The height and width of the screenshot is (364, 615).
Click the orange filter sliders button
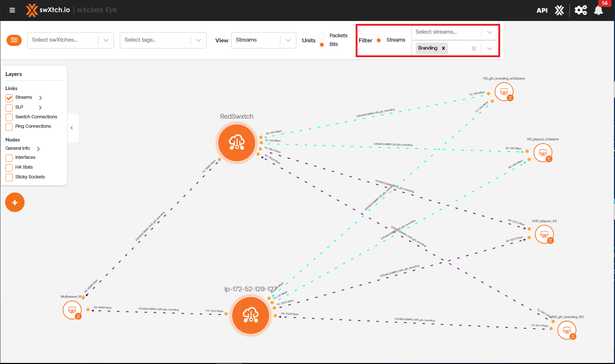14,40
